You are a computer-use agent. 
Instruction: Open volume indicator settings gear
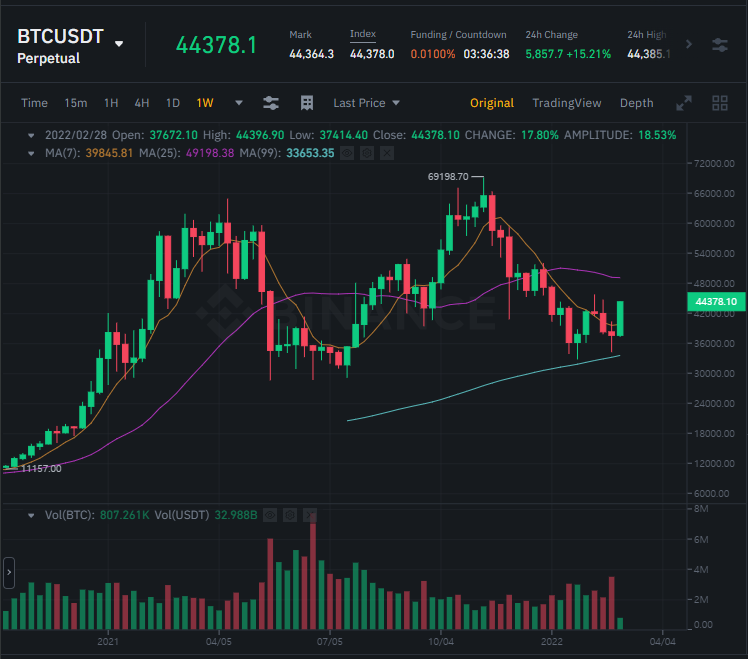point(290,515)
